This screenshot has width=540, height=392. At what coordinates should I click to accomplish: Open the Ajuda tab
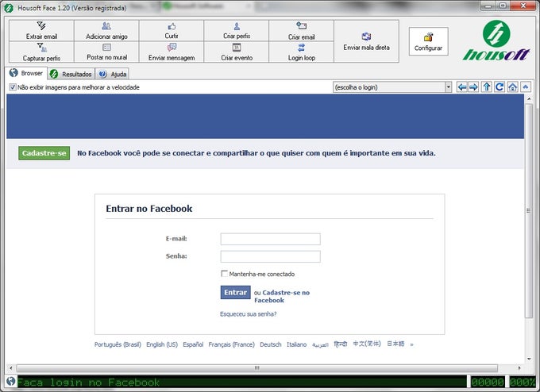point(112,74)
